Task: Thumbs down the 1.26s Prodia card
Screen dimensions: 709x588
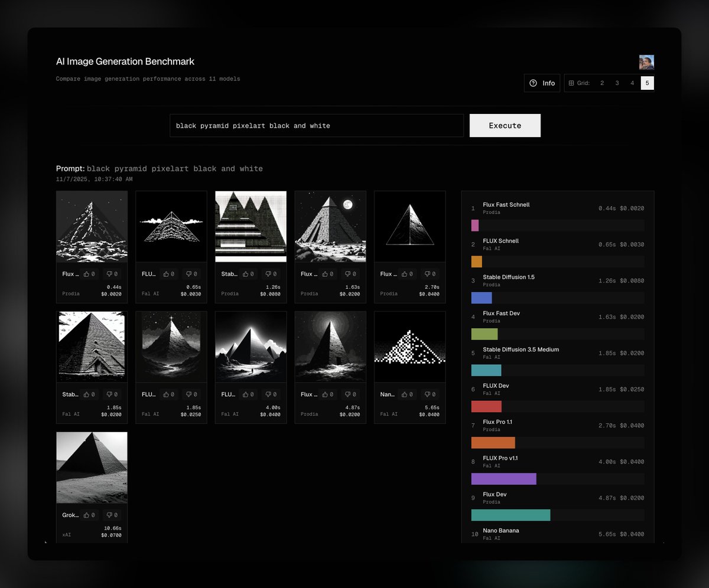Action: tap(271, 274)
